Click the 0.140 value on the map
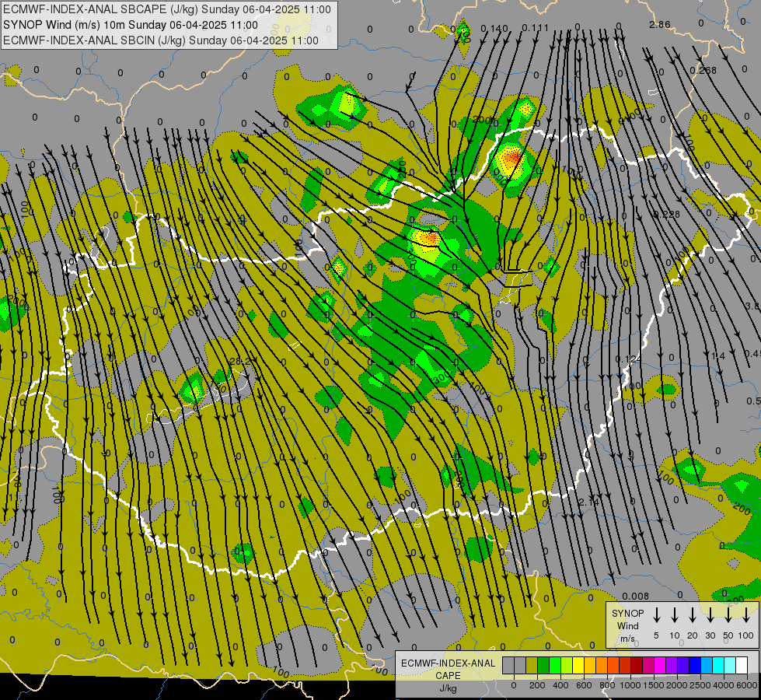Screen dimensions: 761x700 494,29
